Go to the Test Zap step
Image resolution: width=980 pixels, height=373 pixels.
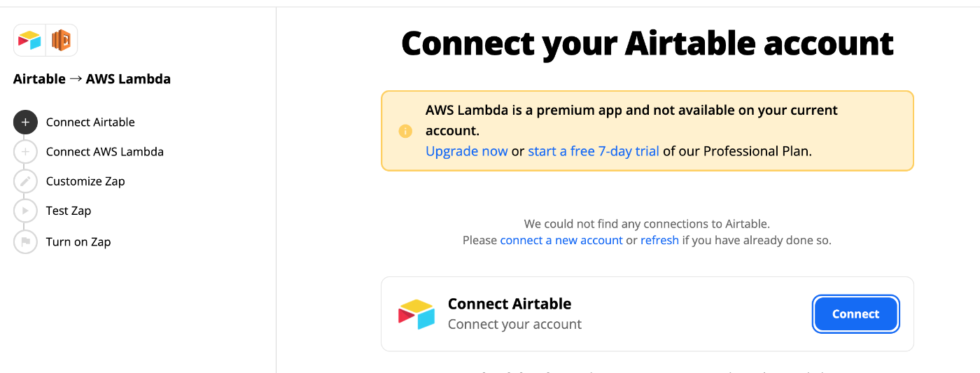pos(69,211)
